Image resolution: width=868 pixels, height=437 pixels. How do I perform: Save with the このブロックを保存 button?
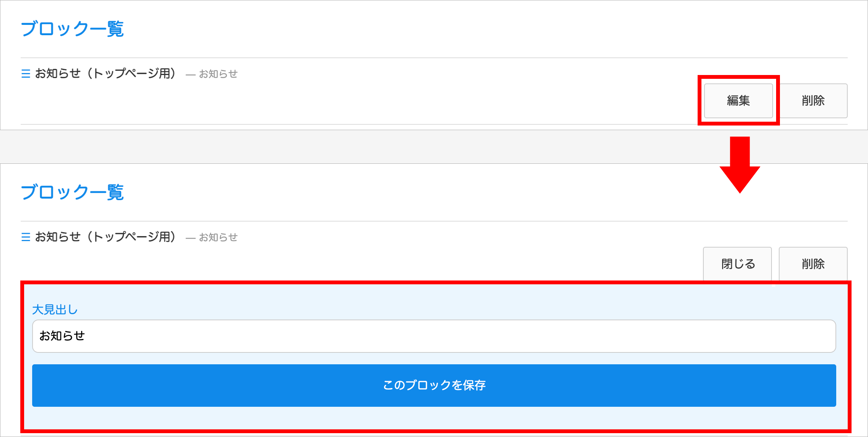434,385
